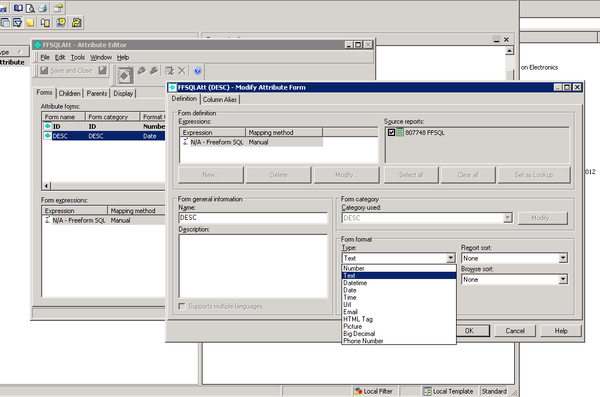
Task: Select the ID row in Attribute forms
Action: (104, 126)
